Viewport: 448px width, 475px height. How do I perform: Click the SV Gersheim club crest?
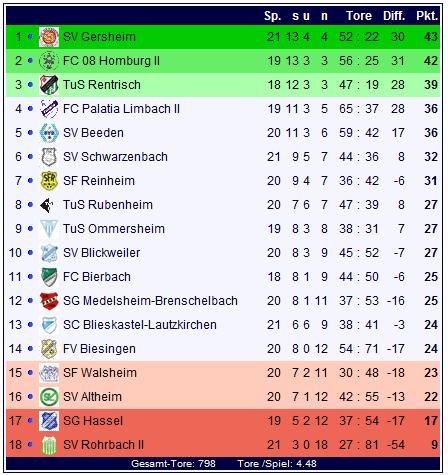(x=49, y=37)
